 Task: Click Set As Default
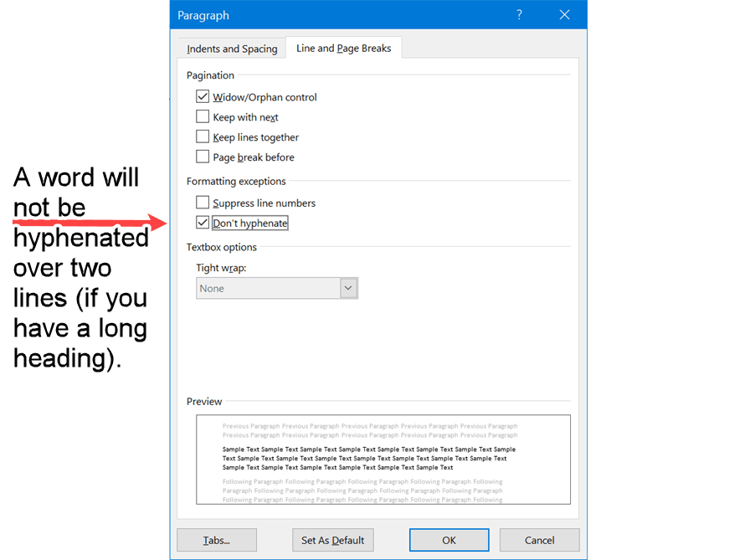[332, 540]
